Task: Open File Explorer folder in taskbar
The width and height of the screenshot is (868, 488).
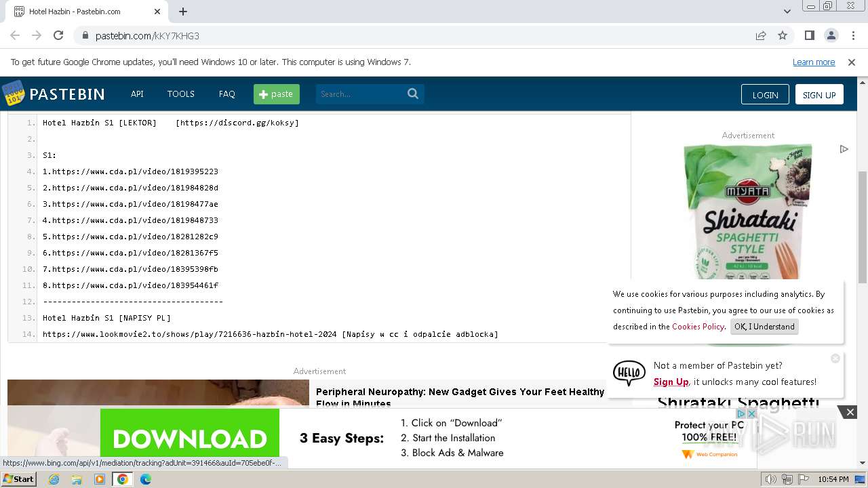Action: [77, 479]
